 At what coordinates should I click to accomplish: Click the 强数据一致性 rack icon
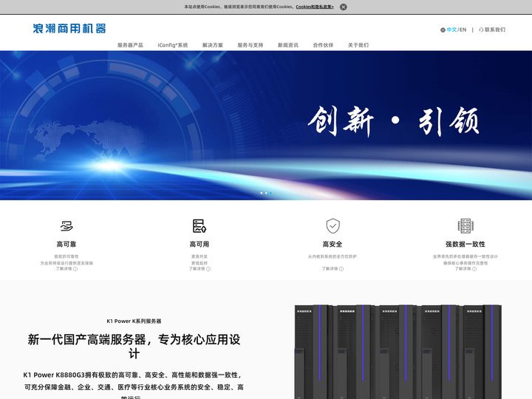[x=465, y=226]
